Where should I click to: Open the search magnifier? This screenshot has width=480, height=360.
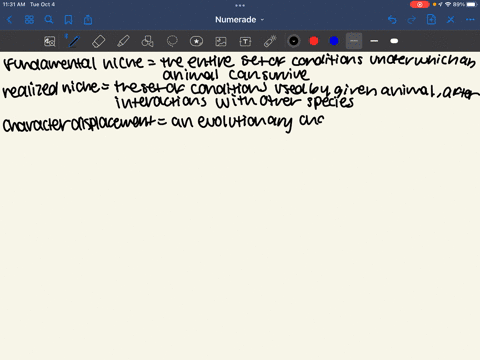49,20
